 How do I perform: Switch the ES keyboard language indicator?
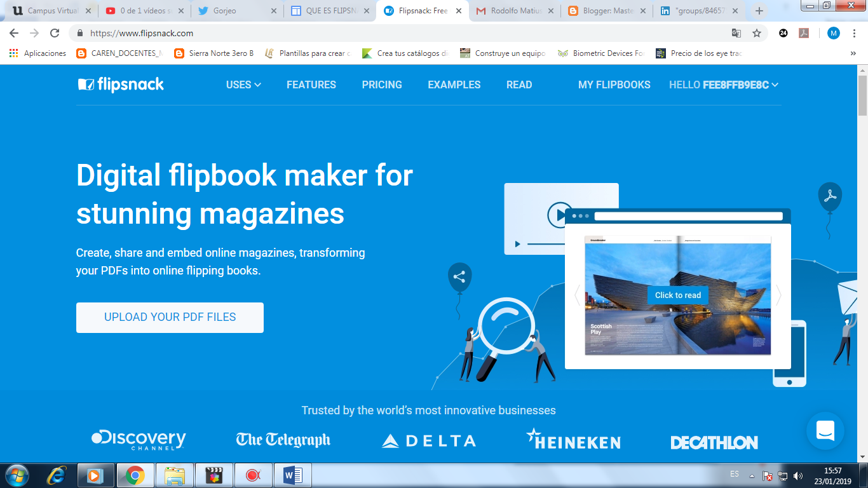tap(733, 473)
